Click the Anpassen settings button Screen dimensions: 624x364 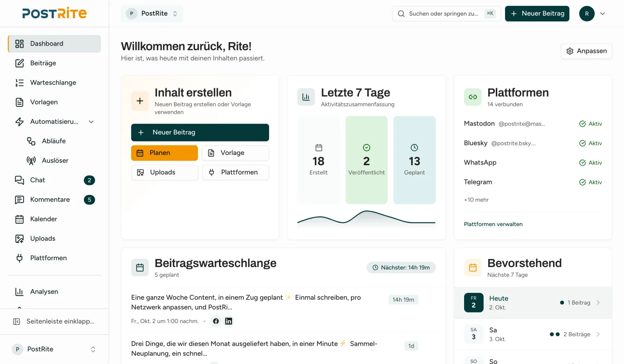click(586, 51)
